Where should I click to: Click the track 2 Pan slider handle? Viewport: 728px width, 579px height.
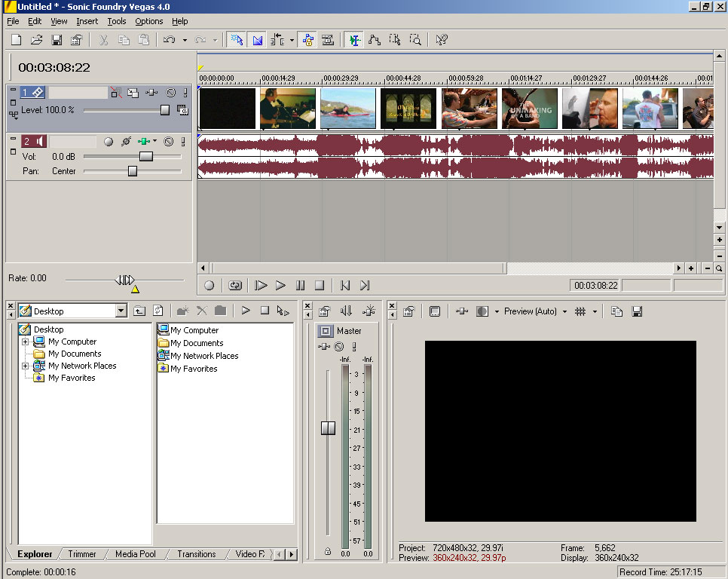[x=133, y=171]
